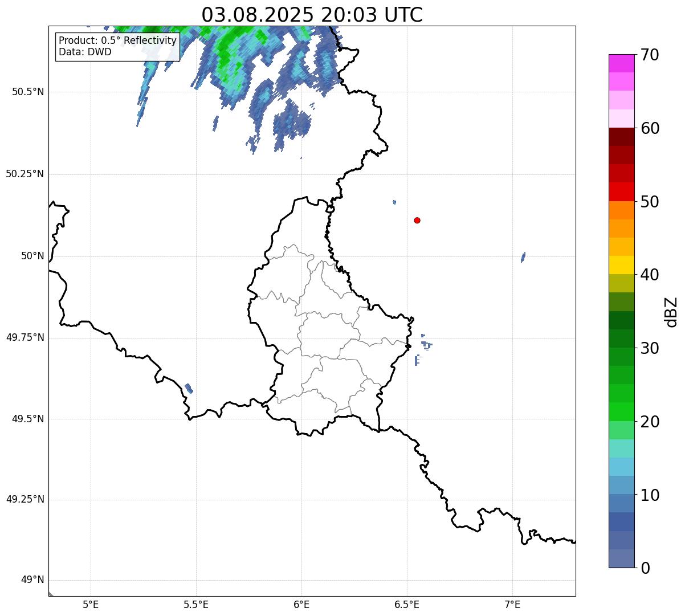Click the longitude label "5°E"
685x616 pixels.
(91, 604)
